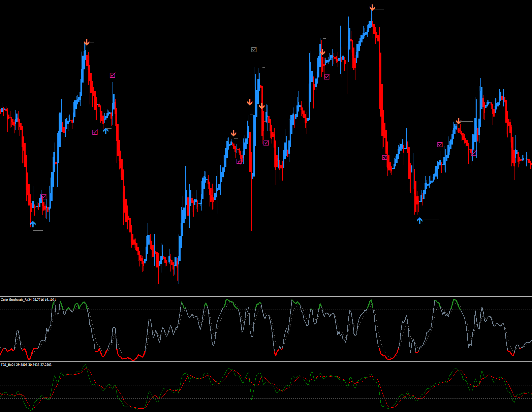Click the magenta check just below the paired orange arrows

pyautogui.click(x=266, y=143)
